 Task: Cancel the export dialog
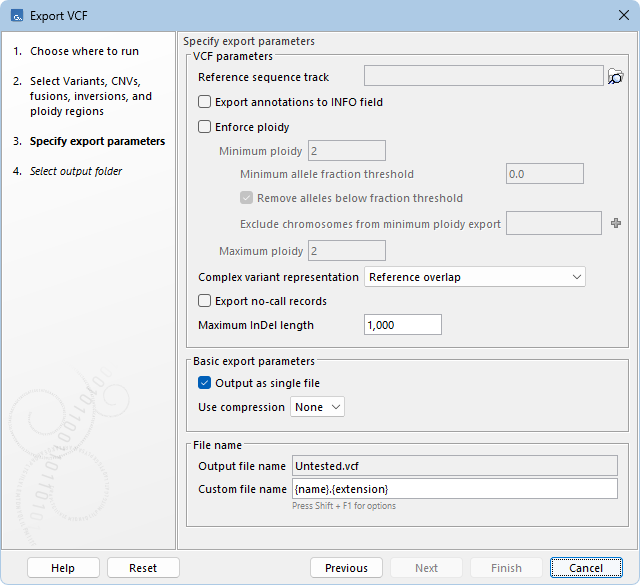586,568
